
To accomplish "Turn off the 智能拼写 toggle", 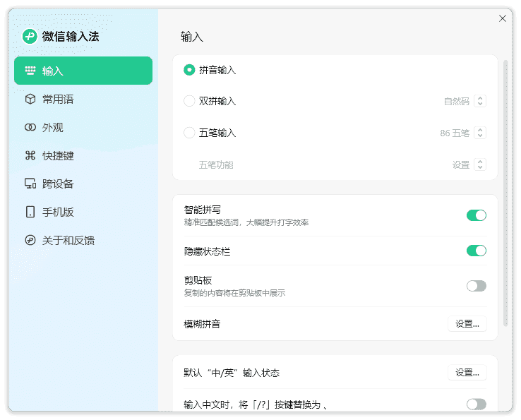I will click(476, 215).
